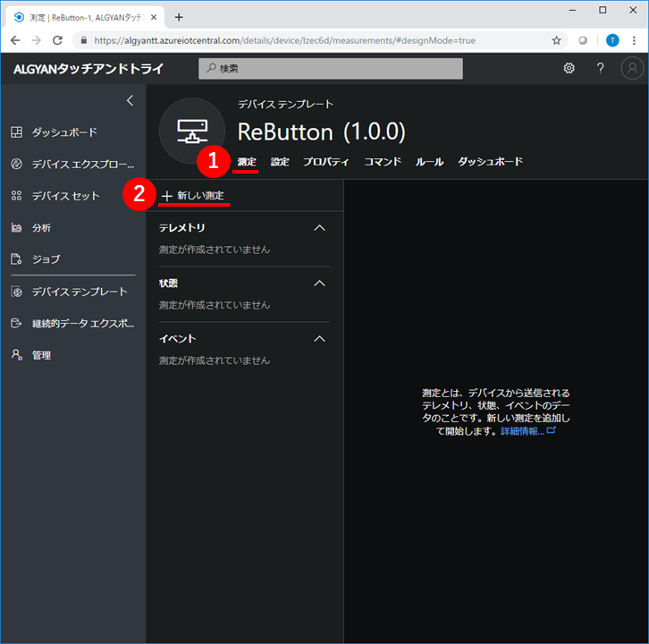Switch to the 設定 tab
Viewport: 649px width, 644px height.
click(280, 162)
